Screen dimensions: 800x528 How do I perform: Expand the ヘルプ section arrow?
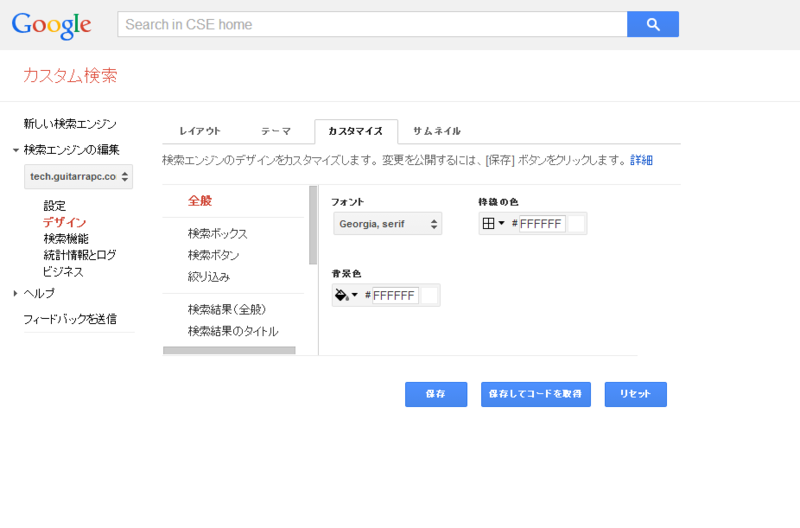(15, 293)
